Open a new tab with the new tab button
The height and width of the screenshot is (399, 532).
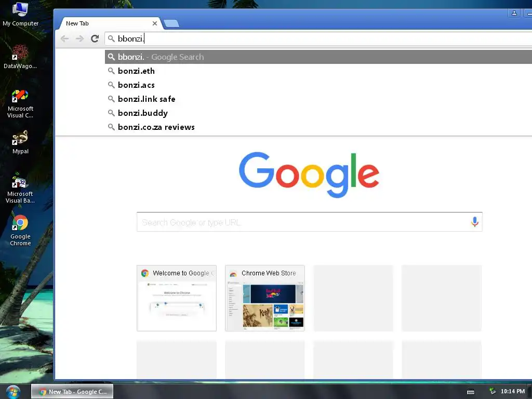pyautogui.click(x=171, y=23)
